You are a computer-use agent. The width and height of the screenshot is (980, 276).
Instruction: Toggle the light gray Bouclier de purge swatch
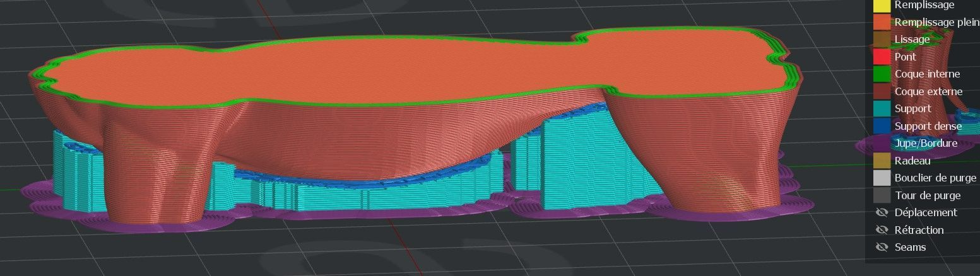pyautogui.click(x=882, y=178)
